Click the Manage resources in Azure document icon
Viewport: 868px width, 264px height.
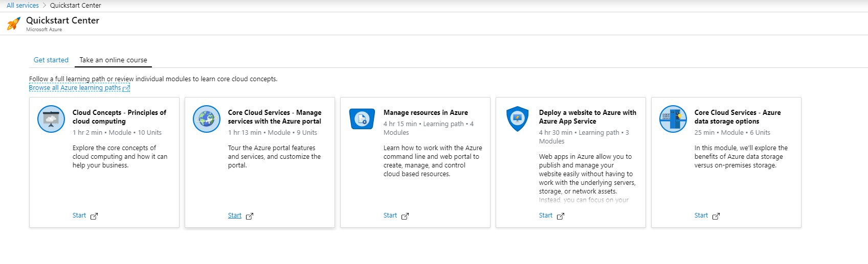click(x=362, y=119)
